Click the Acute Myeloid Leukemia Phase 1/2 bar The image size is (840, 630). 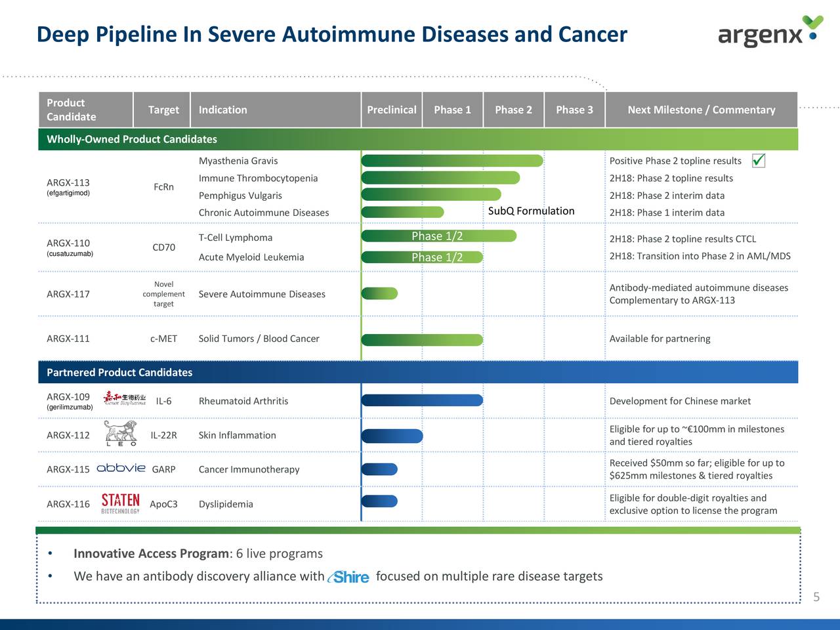point(422,257)
